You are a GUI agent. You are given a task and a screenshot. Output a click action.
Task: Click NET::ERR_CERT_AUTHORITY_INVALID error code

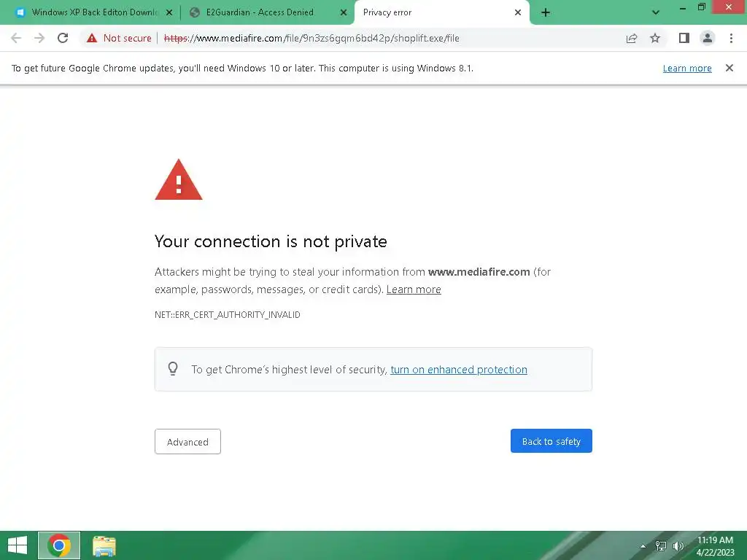coord(228,315)
